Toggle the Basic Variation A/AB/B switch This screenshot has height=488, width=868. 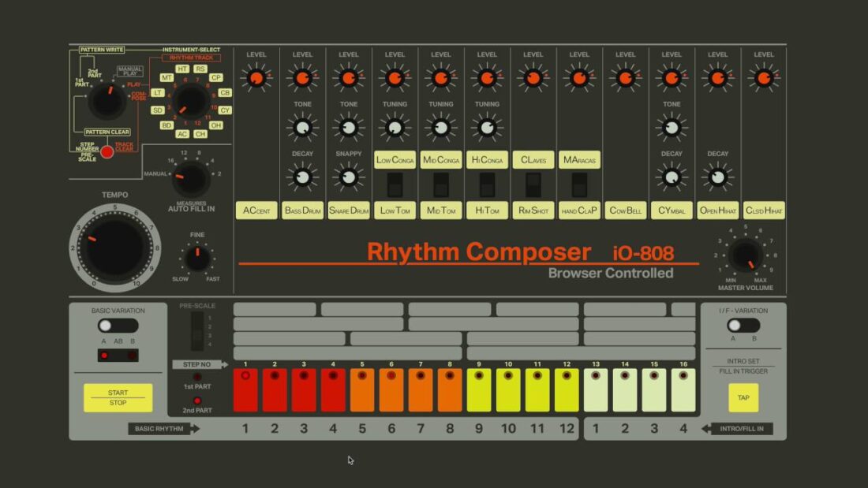click(118, 326)
